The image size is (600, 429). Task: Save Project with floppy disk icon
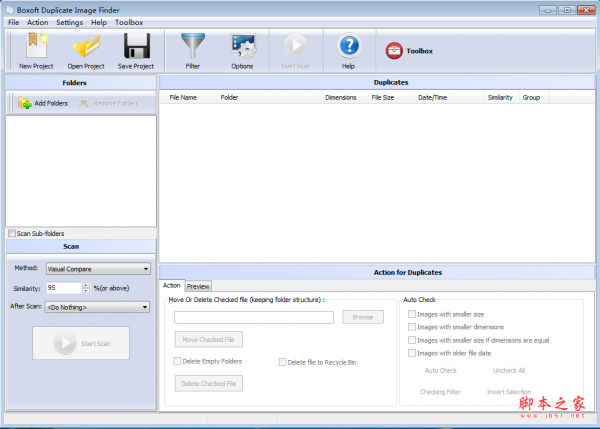click(x=136, y=51)
